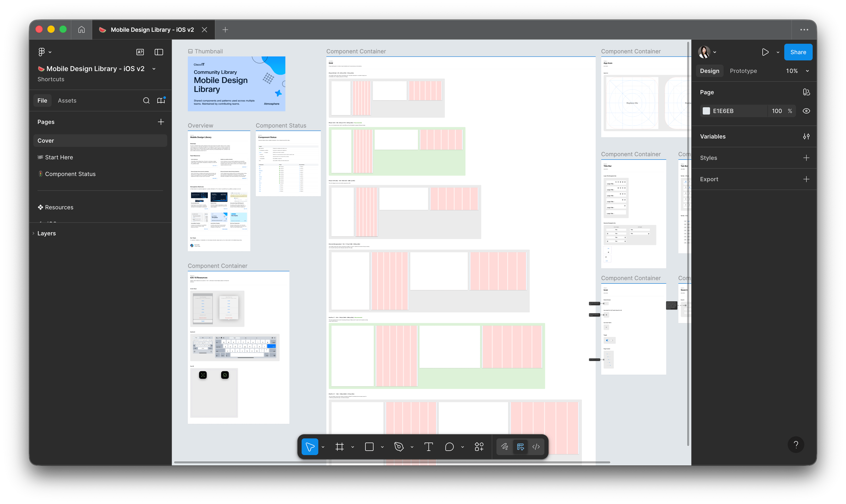Select the Frame tool in the toolbar
846x504 pixels.
pyautogui.click(x=339, y=447)
